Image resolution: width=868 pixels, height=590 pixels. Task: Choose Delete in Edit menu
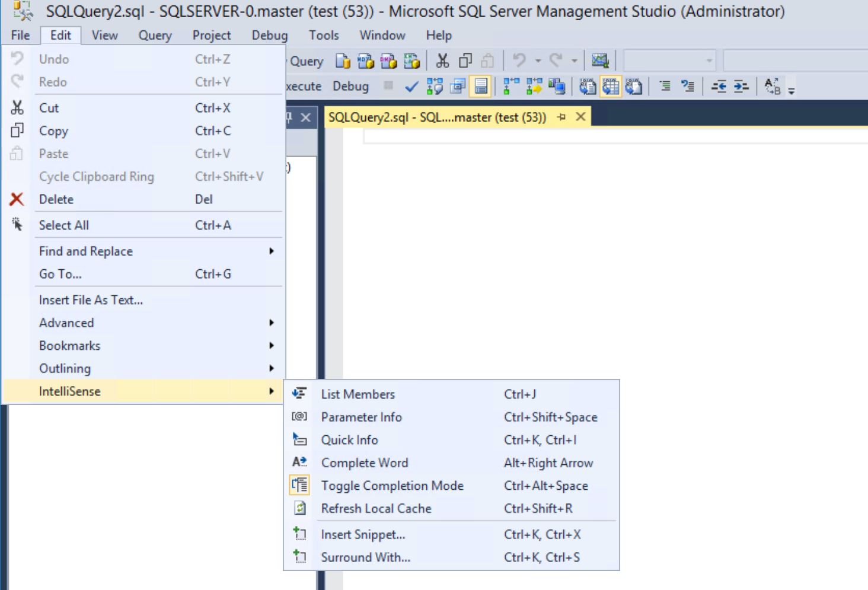(x=143, y=199)
